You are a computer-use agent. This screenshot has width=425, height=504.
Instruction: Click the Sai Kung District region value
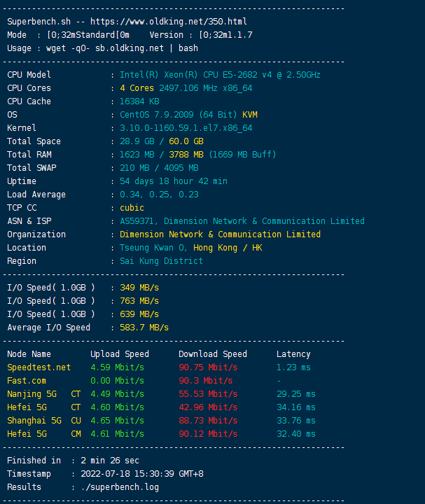tap(161, 261)
